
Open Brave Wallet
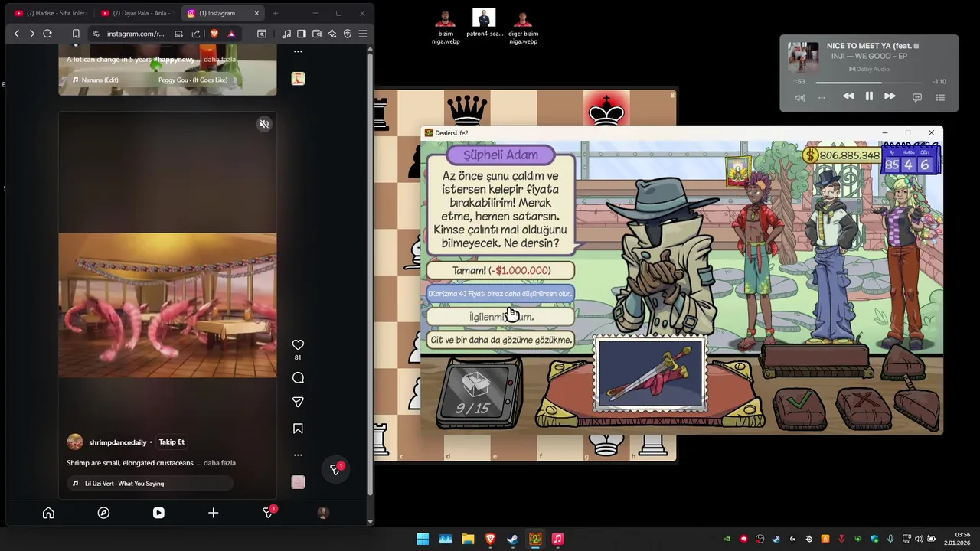317,34
